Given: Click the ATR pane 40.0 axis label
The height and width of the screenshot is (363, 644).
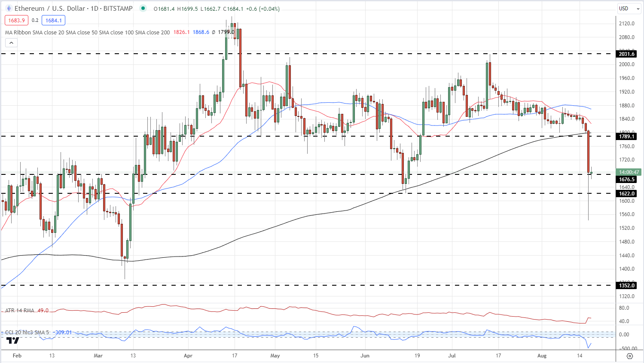Looking at the screenshot, I should [624, 321].
